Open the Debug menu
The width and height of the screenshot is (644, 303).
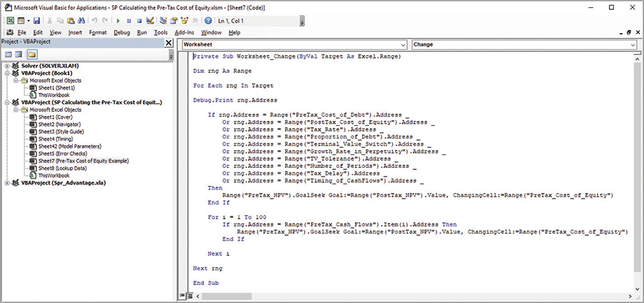pyautogui.click(x=122, y=32)
